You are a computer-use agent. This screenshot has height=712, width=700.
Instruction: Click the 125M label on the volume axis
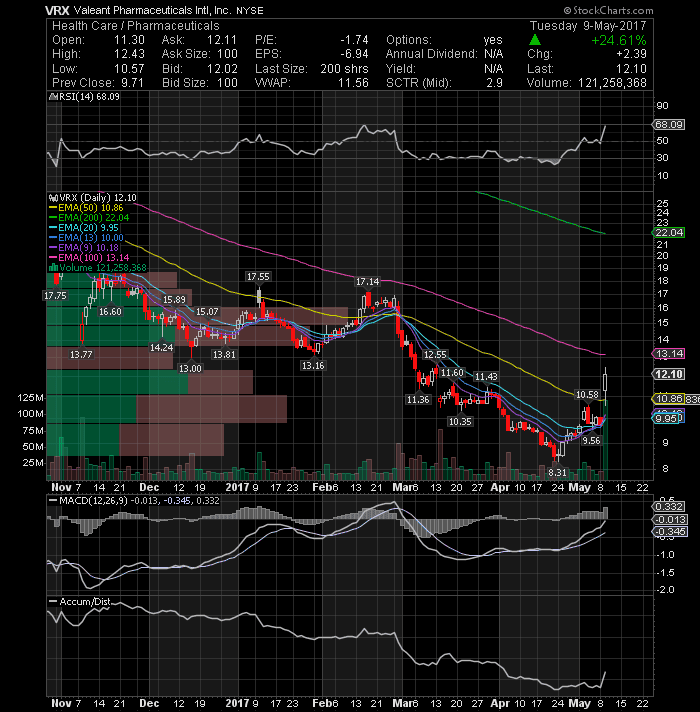(30, 398)
